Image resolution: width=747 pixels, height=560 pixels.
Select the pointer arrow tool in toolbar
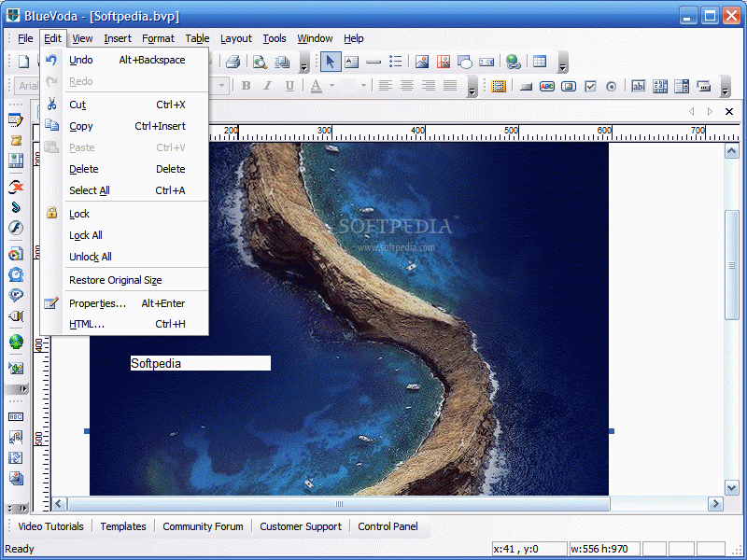click(330, 62)
